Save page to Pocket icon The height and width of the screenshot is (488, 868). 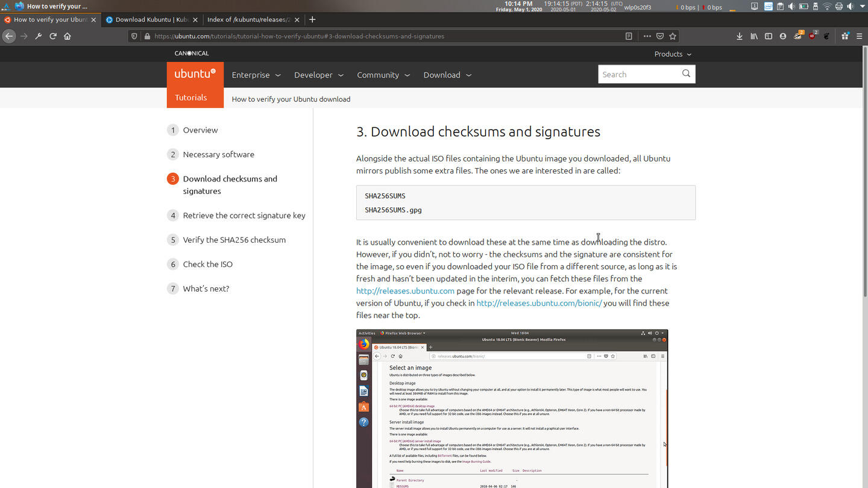tap(660, 36)
